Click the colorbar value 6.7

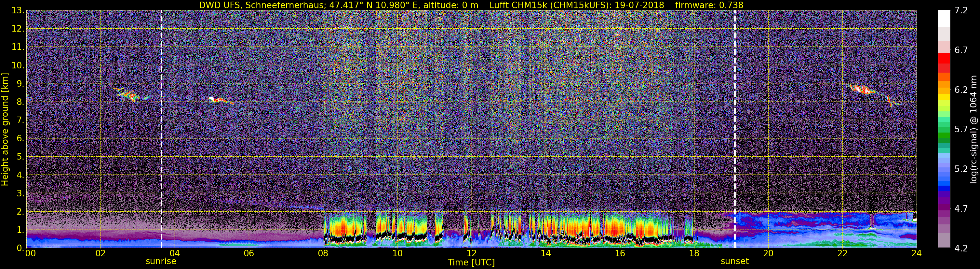tap(961, 50)
